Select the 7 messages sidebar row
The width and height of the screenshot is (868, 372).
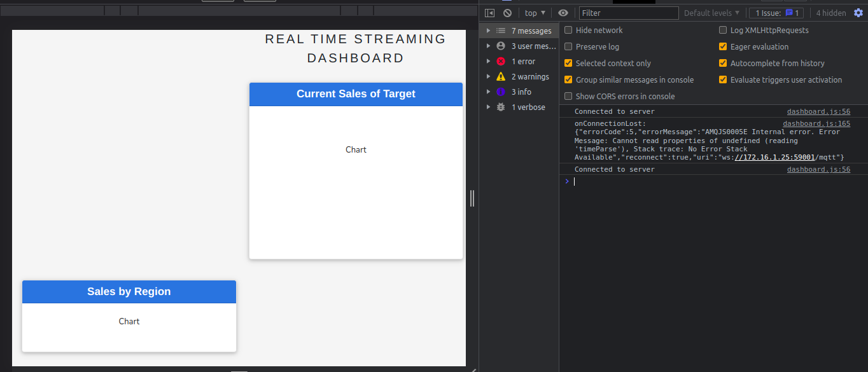519,31
